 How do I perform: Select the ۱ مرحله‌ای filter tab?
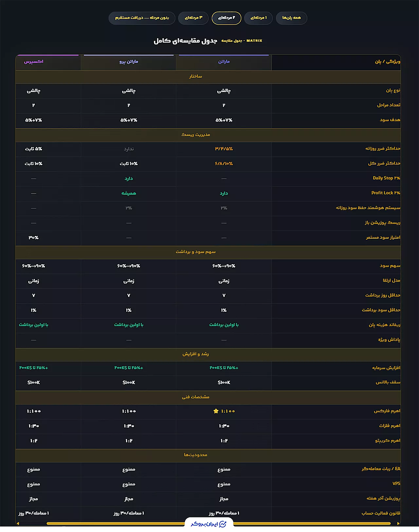click(x=259, y=18)
